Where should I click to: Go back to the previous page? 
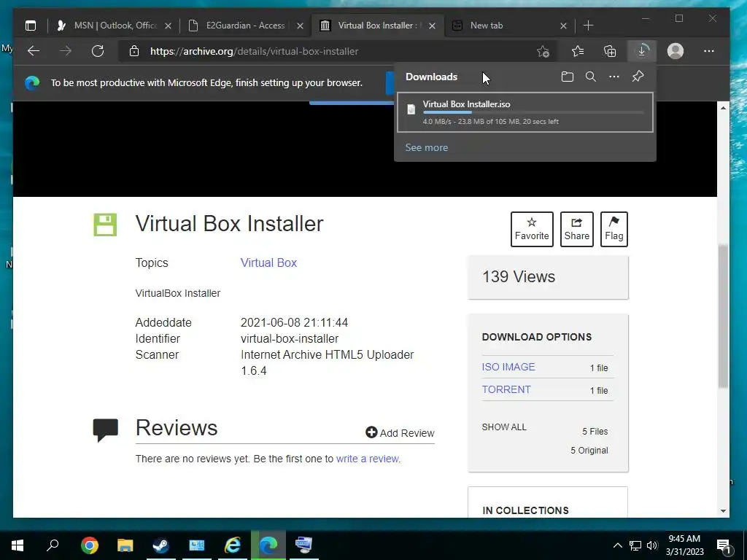[x=34, y=51]
